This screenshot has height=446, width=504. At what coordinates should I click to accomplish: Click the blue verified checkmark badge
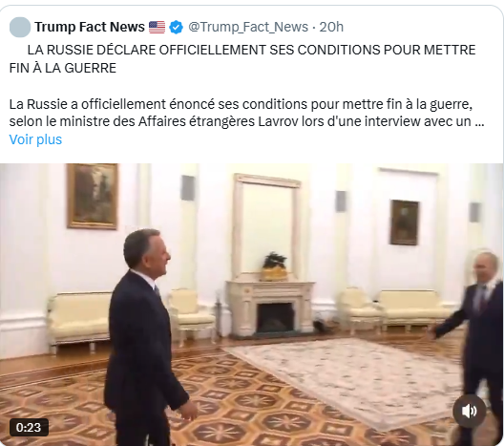(176, 27)
